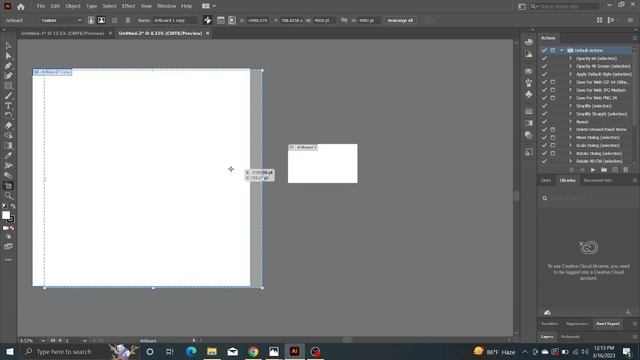This screenshot has height=360, width=640.
Task: Click the artboard Name input field
Action: [x=175, y=20]
